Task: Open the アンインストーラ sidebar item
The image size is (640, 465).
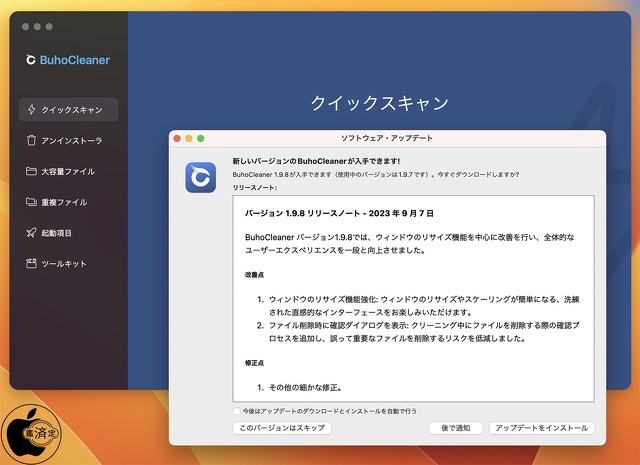Action: [x=69, y=140]
